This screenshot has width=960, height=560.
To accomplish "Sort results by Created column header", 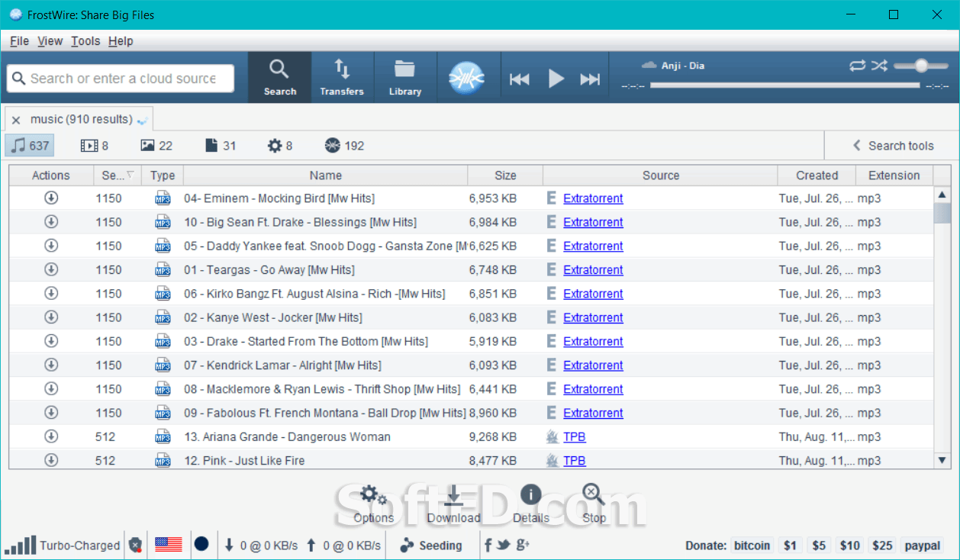I will [817, 175].
